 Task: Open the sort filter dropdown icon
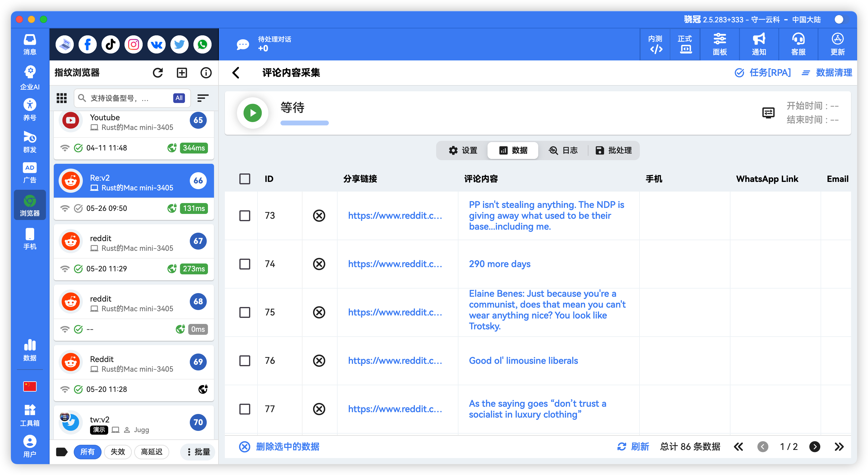coord(202,98)
